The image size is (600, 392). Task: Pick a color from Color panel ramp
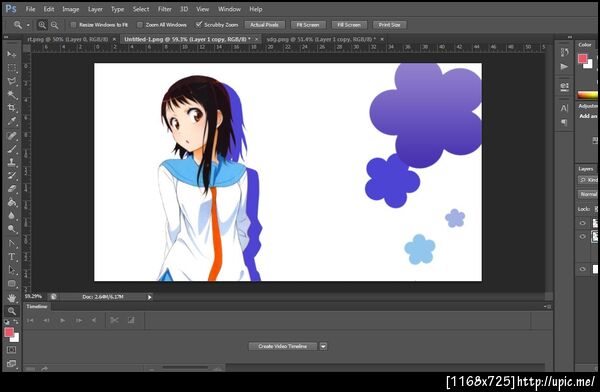[x=587, y=95]
